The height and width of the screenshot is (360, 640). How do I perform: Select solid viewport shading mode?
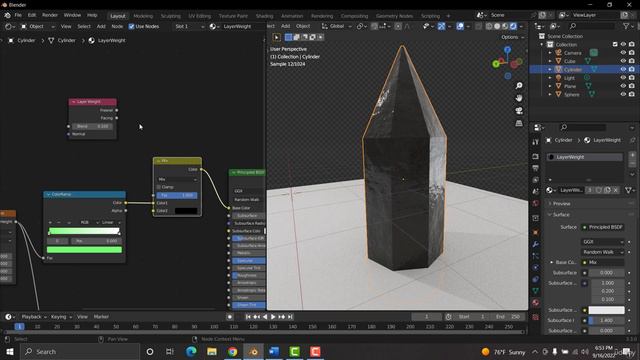coord(497,26)
